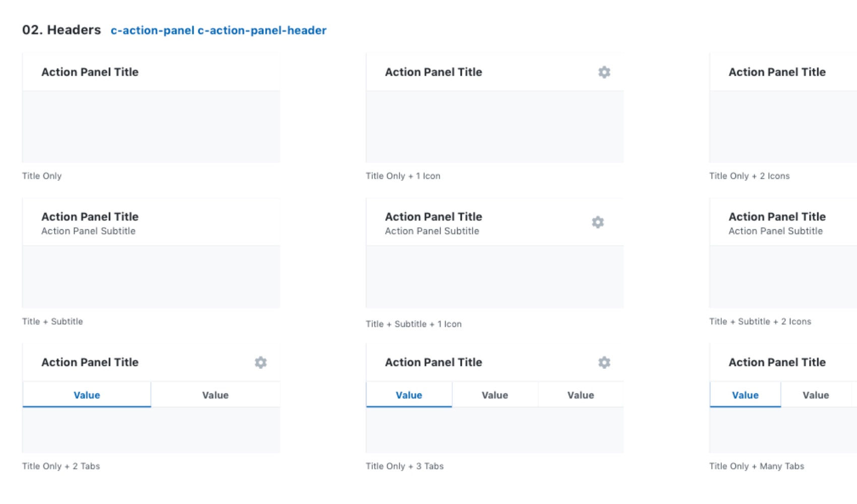This screenshot has height=504, width=857.
Task: Select blue Value tab in Many Tabs panel
Action: [745, 395]
